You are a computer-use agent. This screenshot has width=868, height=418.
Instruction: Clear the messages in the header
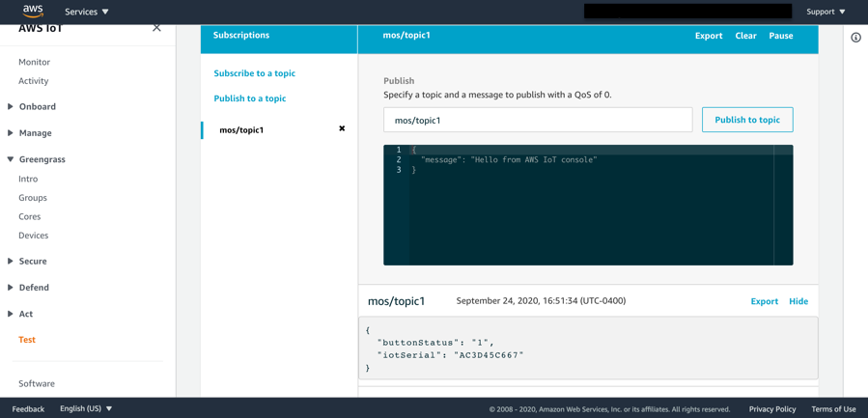click(745, 36)
